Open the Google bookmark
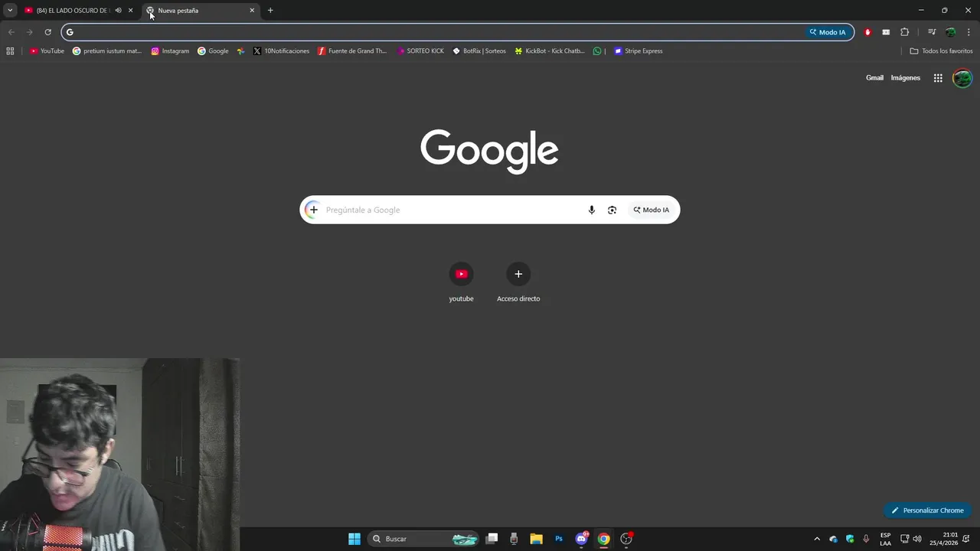The width and height of the screenshot is (980, 551). coord(213,51)
